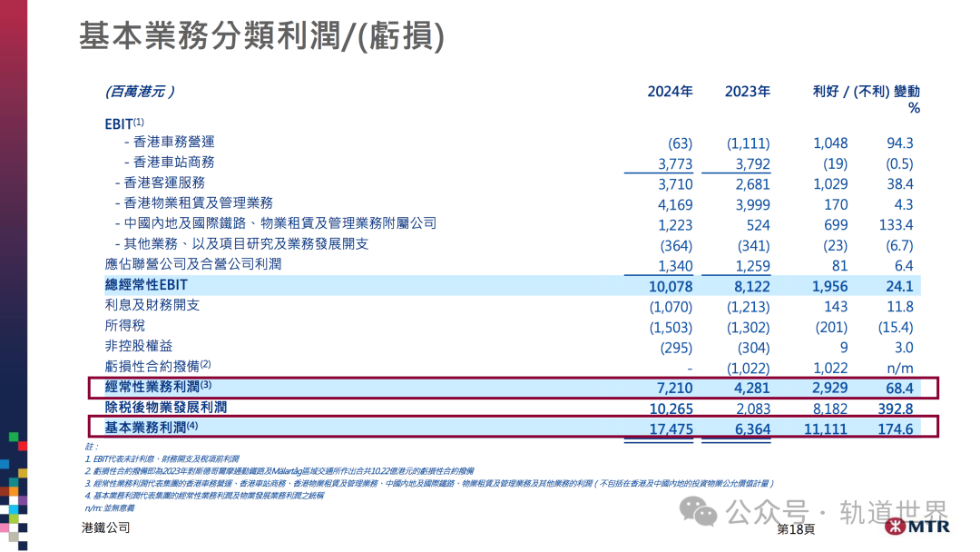Click the 10,078 total recurrent EBIT value

coord(671,287)
